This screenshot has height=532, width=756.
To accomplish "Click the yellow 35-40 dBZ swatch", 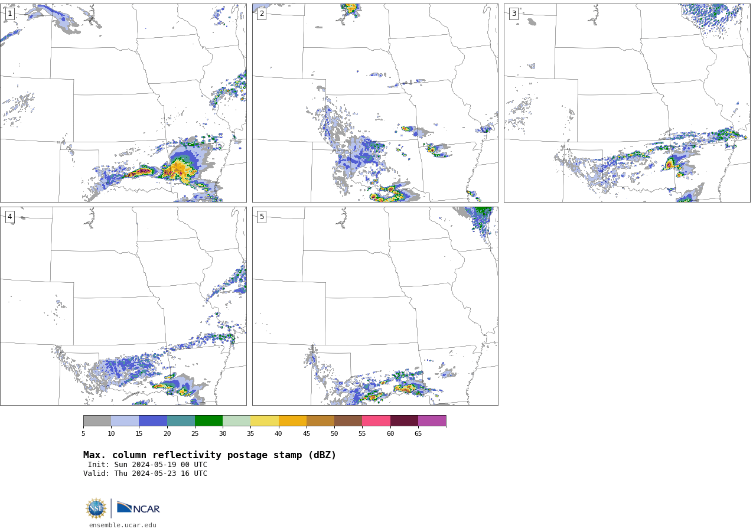I will pyautogui.click(x=265, y=421).
